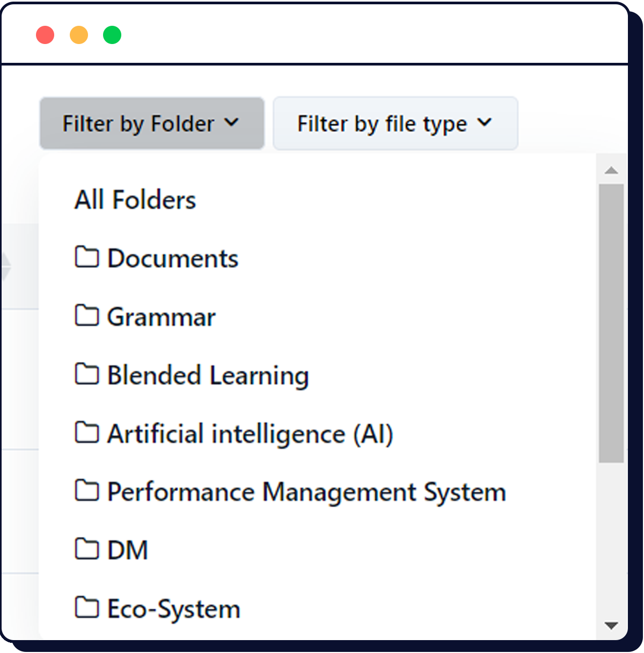
Task: Open the Filter by Folder dropdown
Action: 152,123
